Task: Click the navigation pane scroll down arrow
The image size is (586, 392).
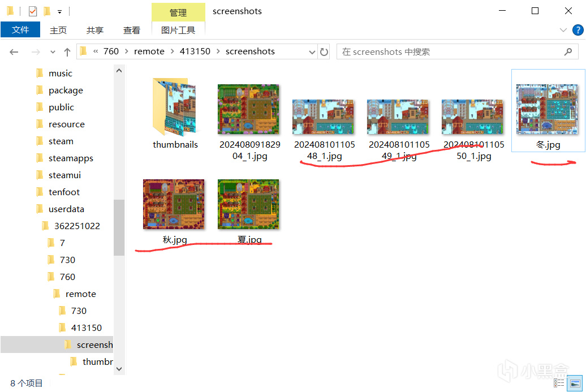Action: pos(119,369)
